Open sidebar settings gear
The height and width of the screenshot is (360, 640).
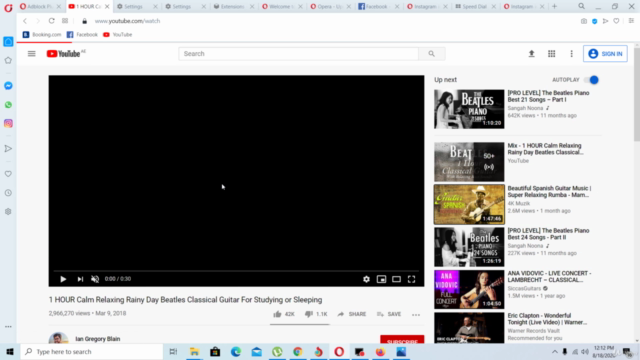point(8,211)
